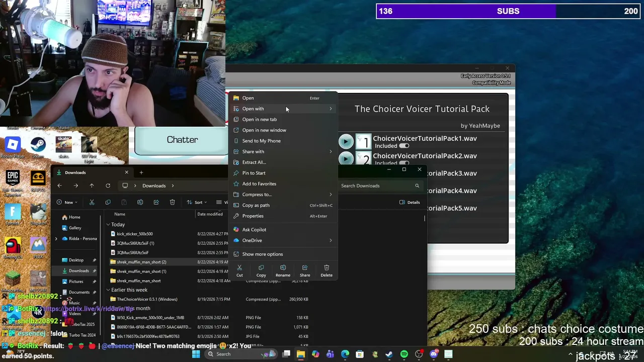
Task: Expand the Open with submenu
Action: 283,109
